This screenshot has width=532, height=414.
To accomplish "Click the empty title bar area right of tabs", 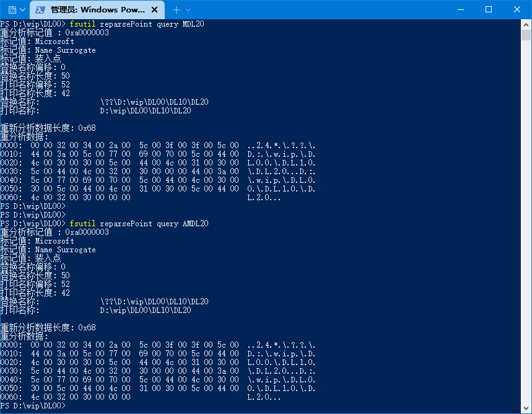I will click(x=310, y=10).
